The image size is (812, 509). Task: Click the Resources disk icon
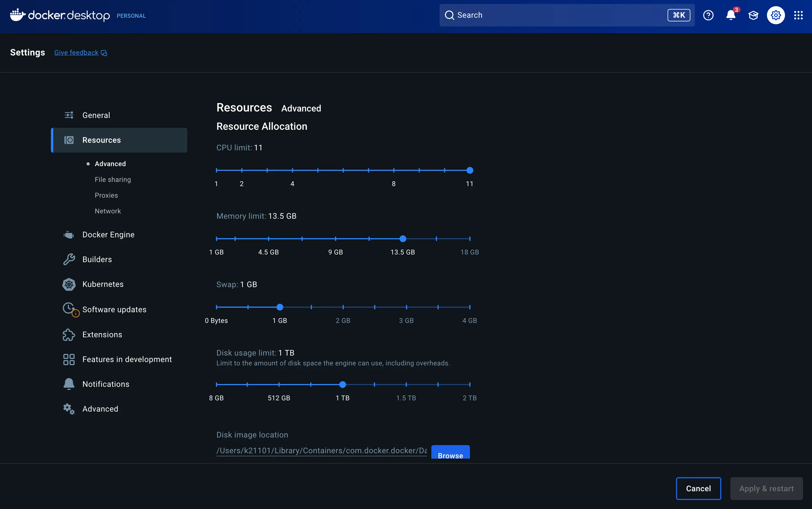pos(69,140)
